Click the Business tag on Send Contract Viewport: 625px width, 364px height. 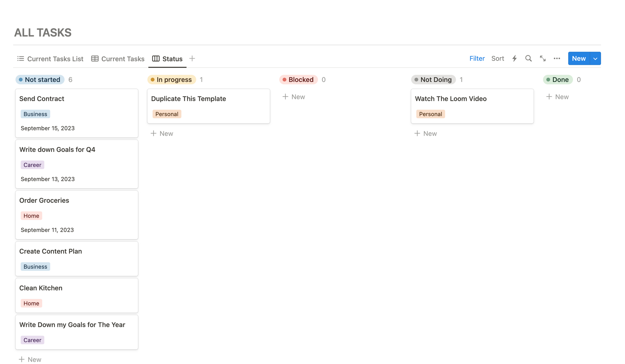(35, 114)
